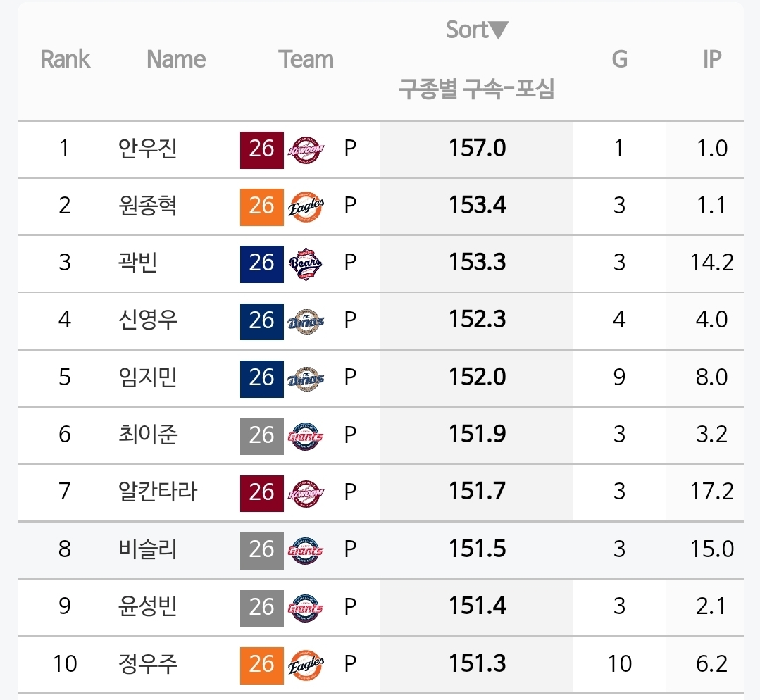This screenshot has width=760, height=700.
Task: Sort the table by the IP column
Action: pos(711,60)
